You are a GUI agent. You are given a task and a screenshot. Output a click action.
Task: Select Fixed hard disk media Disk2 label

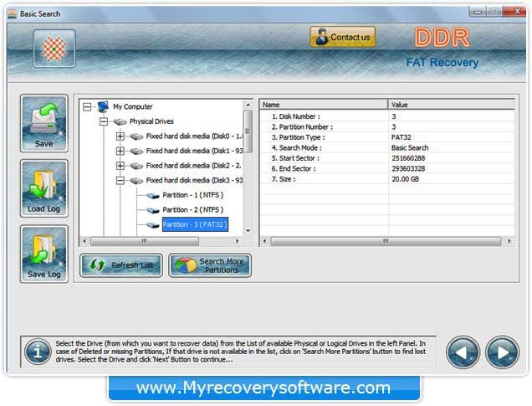pyautogui.click(x=194, y=165)
